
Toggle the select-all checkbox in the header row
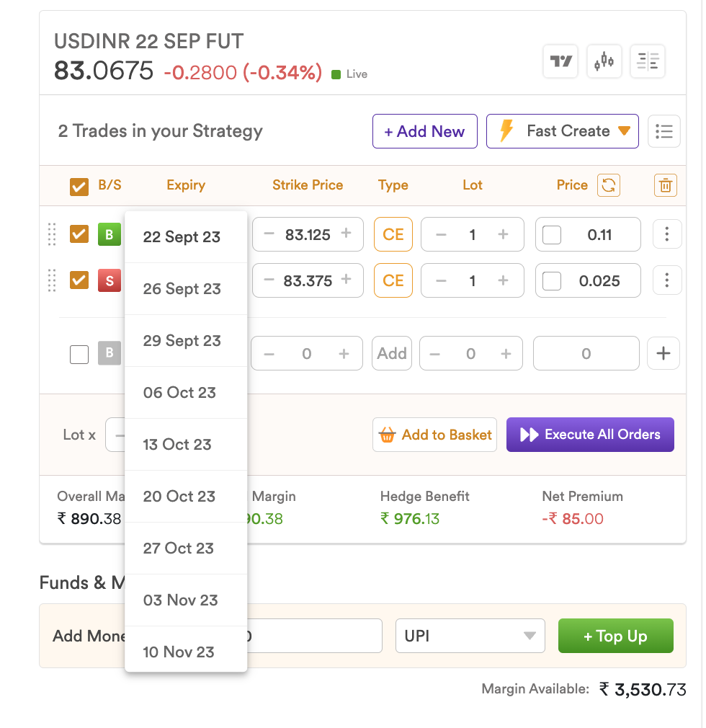click(x=79, y=187)
